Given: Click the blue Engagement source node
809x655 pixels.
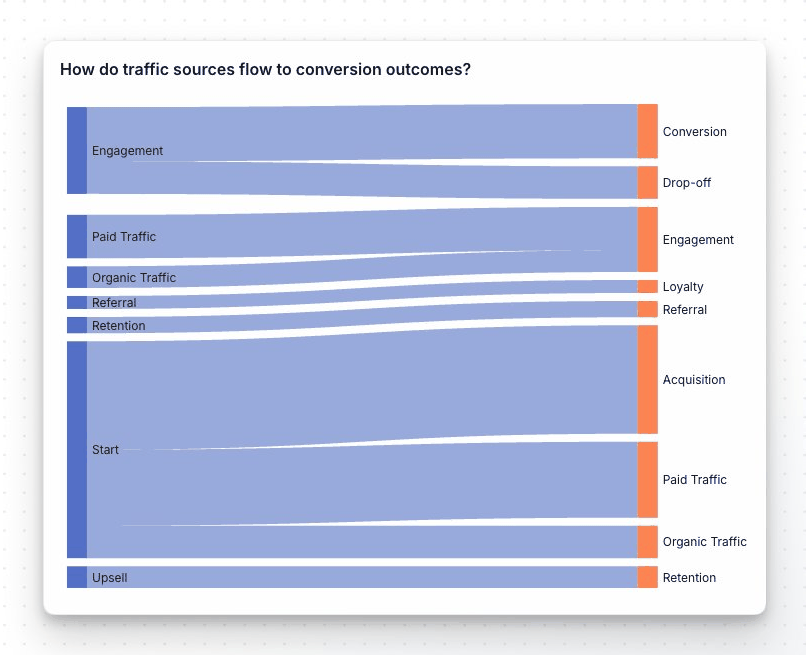Looking at the screenshot, I should [77, 151].
